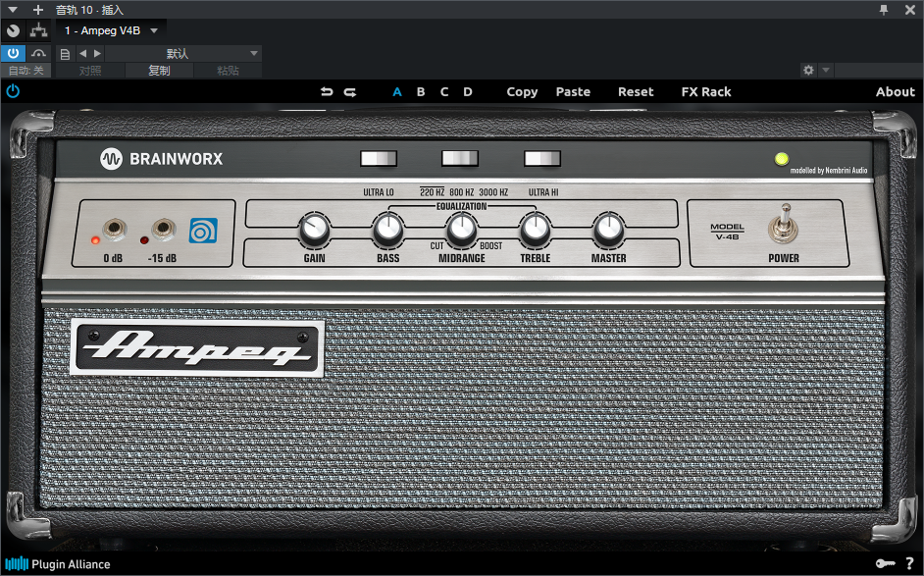Adjust the BASS knob
The image size is (924, 576).
(x=388, y=229)
